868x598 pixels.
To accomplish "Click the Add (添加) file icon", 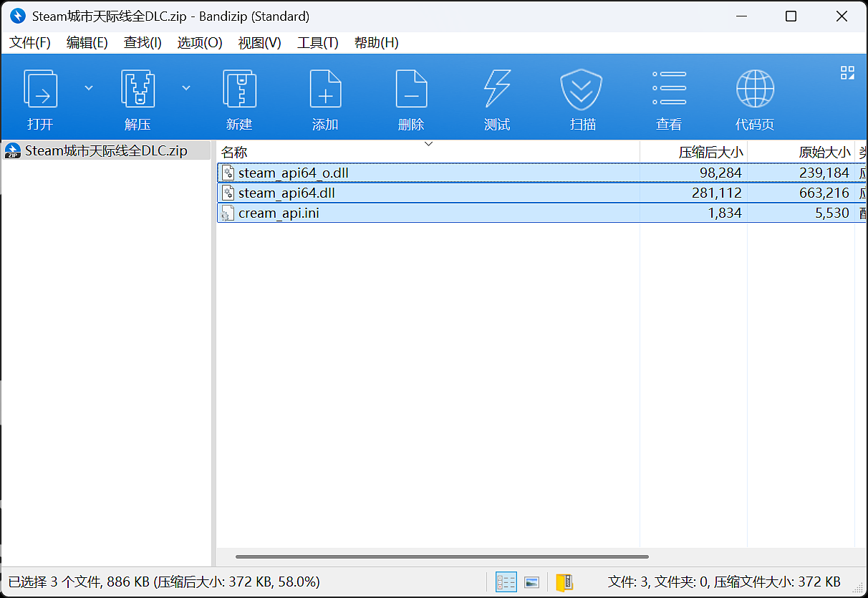I will (325, 90).
